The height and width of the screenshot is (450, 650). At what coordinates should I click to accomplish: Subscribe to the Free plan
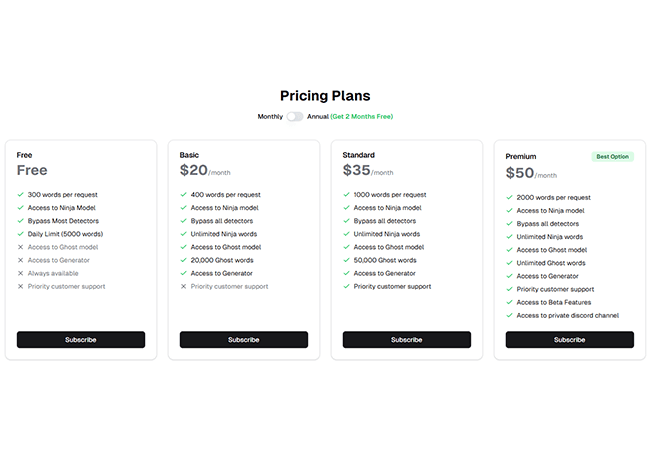click(81, 340)
